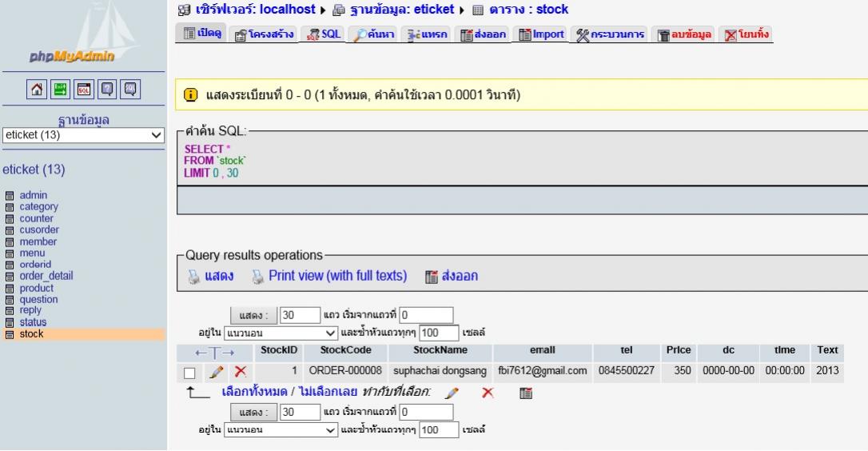The image size is (868, 451).
Task: Open the SQL documentation icon in sidebar
Action: pyautogui.click(x=130, y=90)
